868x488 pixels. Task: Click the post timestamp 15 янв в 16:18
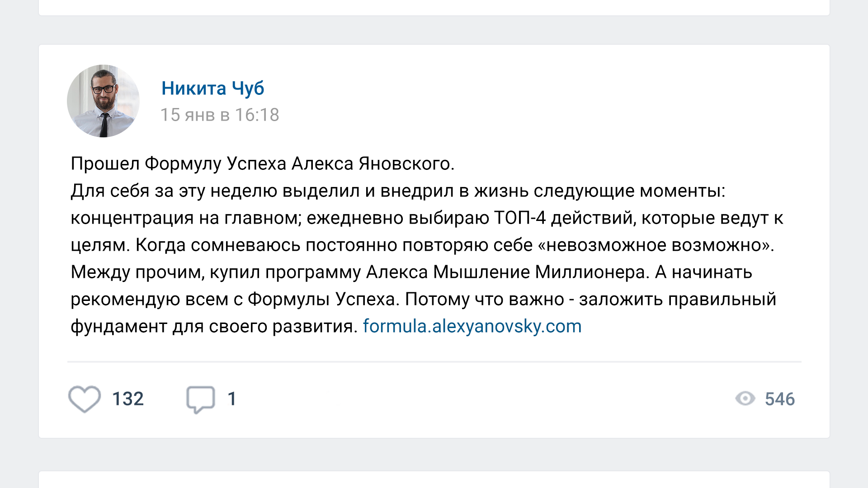[x=220, y=115]
